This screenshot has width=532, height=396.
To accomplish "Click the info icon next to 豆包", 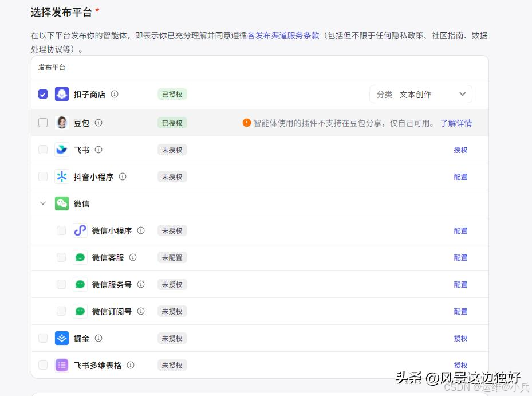I will 98,122.
